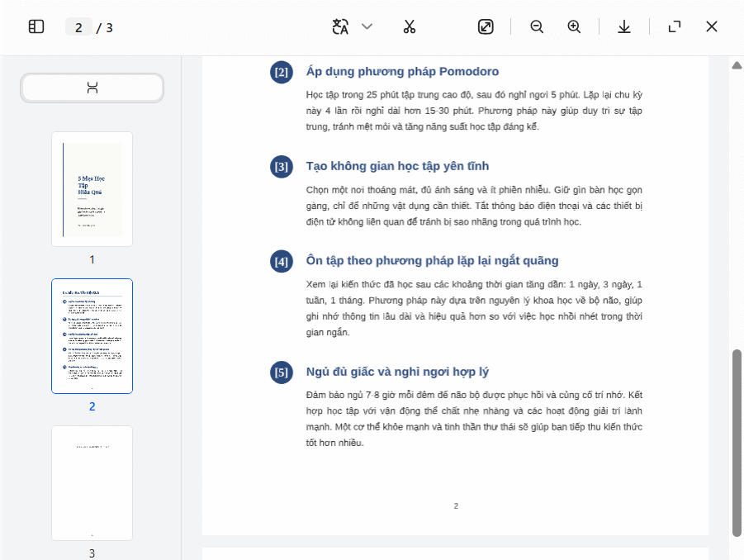Edit the current page number field

click(x=78, y=27)
